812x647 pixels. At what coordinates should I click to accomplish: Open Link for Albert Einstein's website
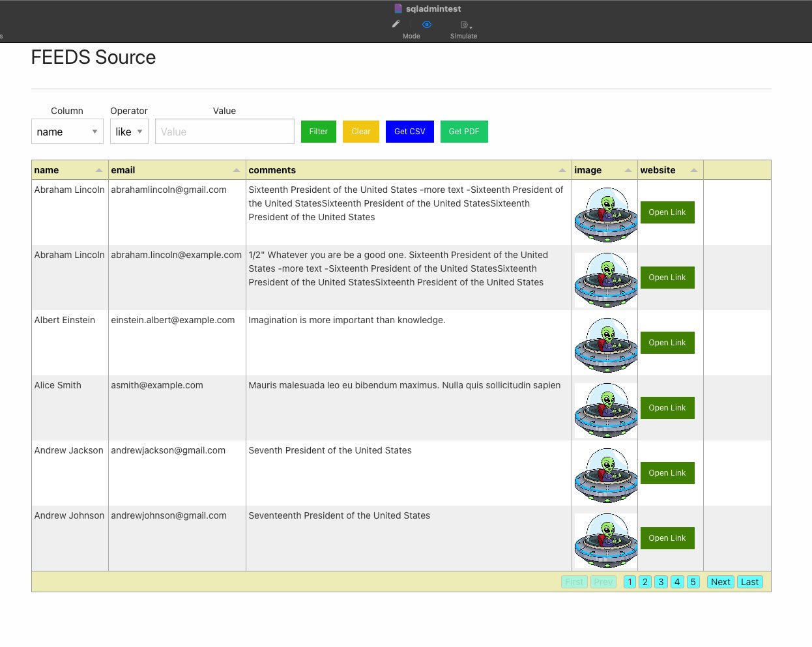click(667, 342)
